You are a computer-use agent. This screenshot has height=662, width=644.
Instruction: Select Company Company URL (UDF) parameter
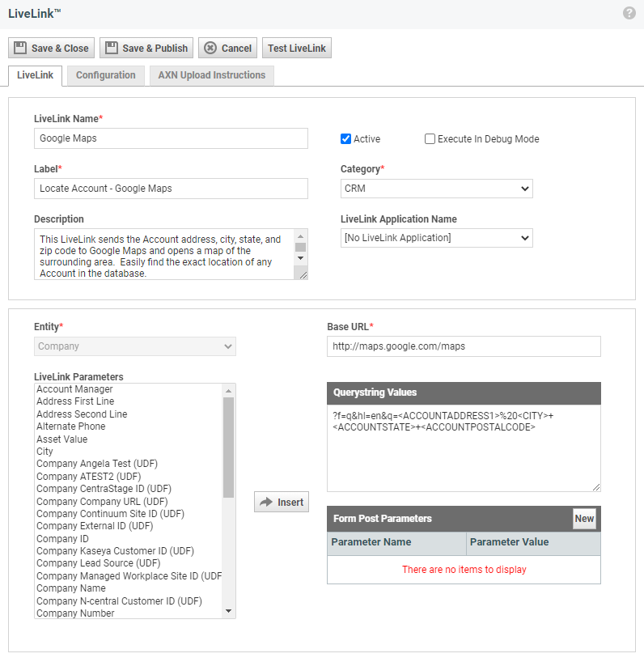pos(129,501)
